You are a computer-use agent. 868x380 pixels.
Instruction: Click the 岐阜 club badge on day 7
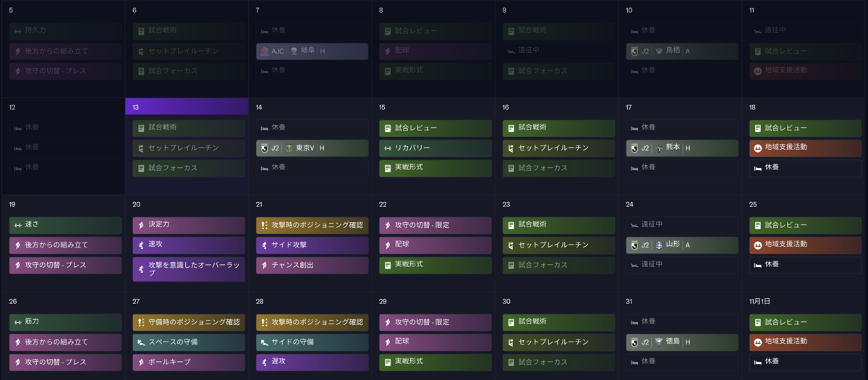coord(294,51)
